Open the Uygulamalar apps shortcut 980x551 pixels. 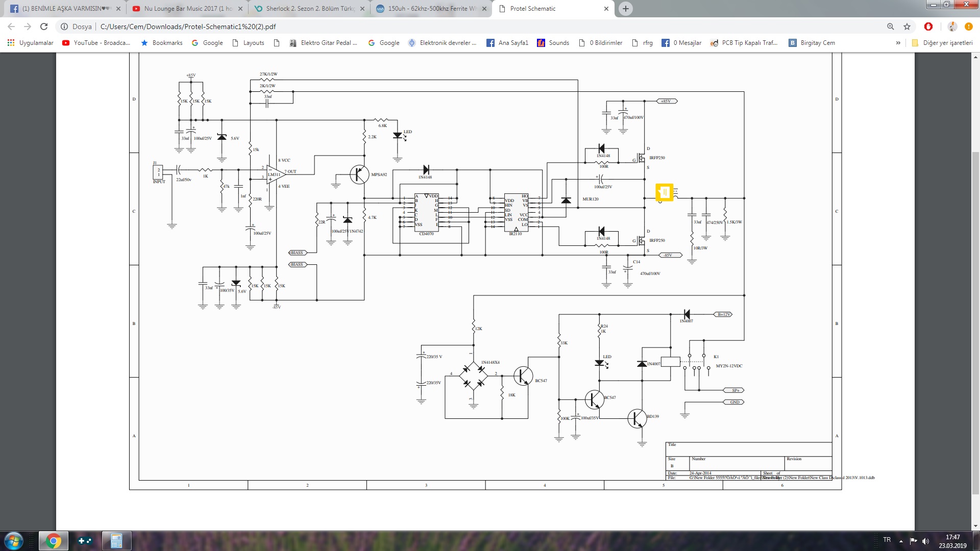click(x=30, y=43)
